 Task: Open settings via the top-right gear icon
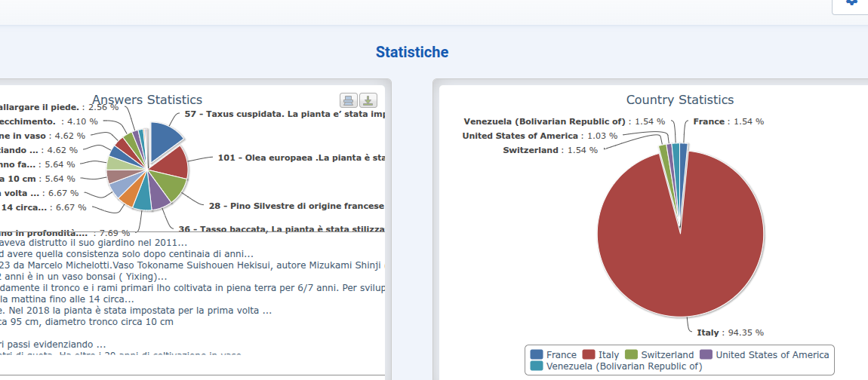[852, 3]
